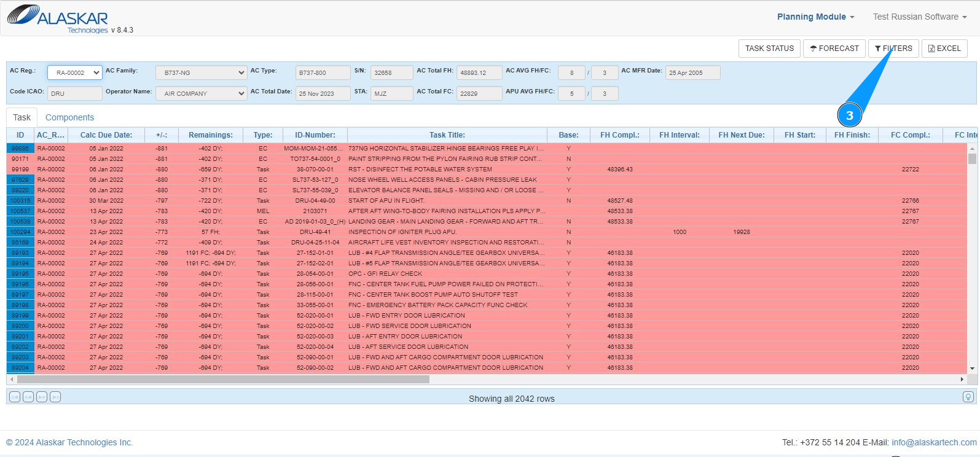Click the vertical scrollbar down arrow
This screenshot has height=457, width=980.
[972, 369]
